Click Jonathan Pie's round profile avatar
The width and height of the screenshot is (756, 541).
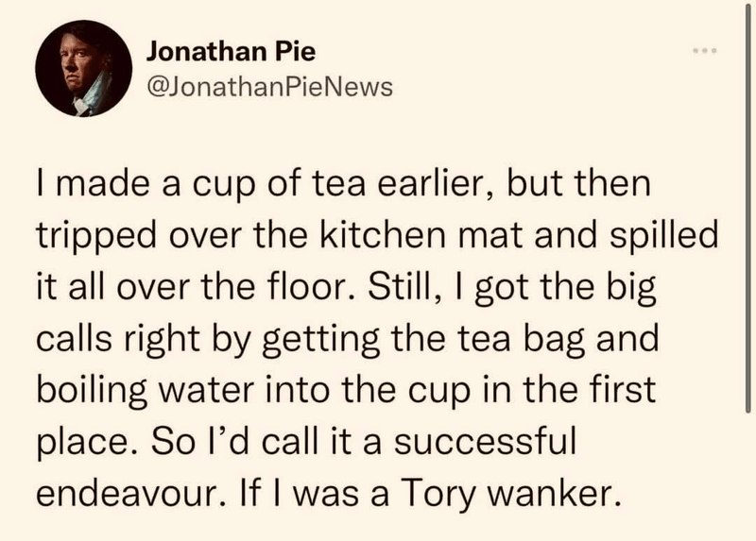(x=83, y=68)
